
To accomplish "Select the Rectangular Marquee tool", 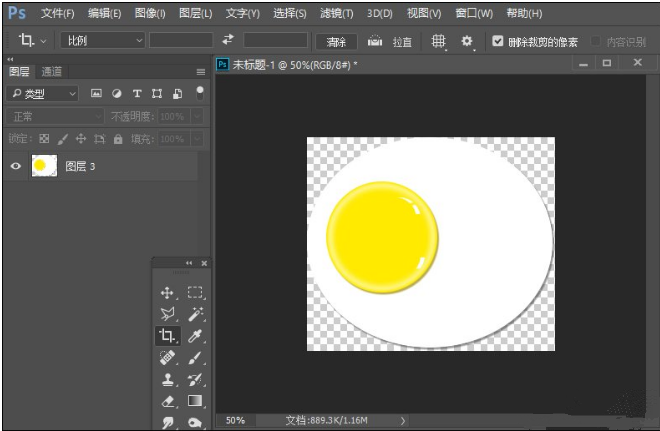I will coord(195,293).
